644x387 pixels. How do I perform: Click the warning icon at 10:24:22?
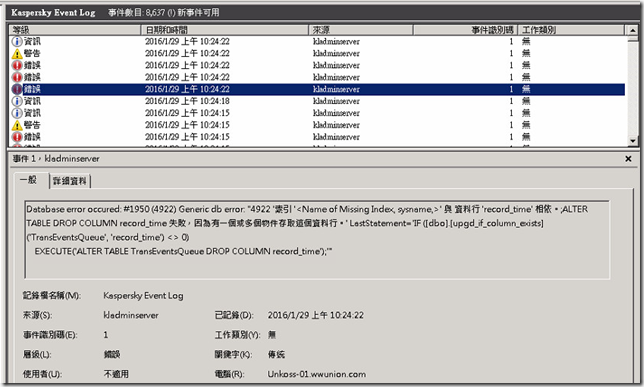17,53
